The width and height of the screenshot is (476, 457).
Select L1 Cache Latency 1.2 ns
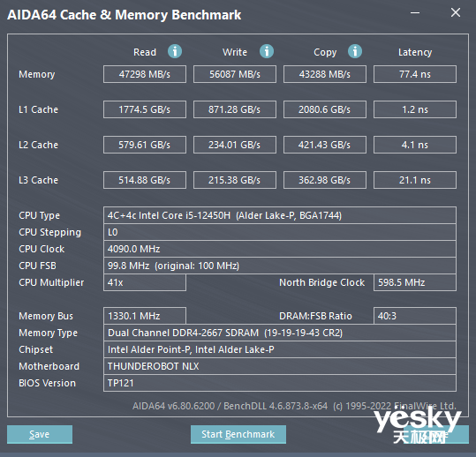[415, 109]
